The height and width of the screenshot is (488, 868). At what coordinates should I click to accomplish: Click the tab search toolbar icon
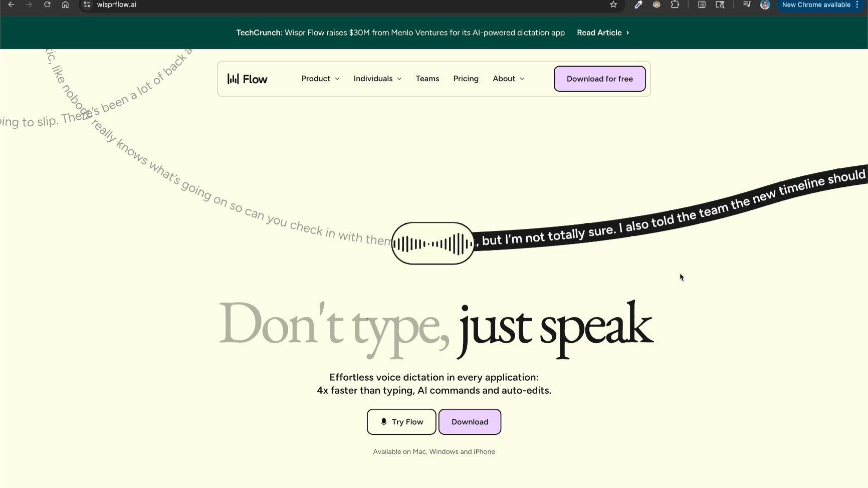pos(720,5)
